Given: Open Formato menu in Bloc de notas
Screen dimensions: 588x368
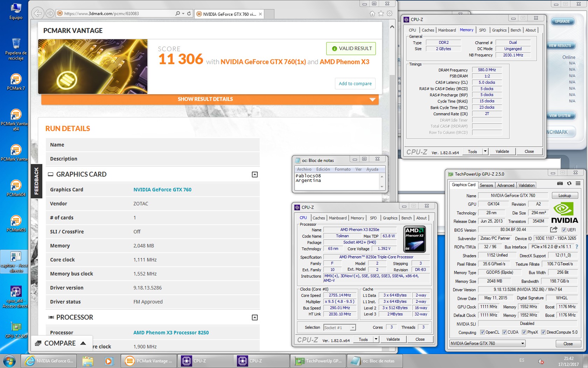Looking at the screenshot, I should click(x=343, y=169).
